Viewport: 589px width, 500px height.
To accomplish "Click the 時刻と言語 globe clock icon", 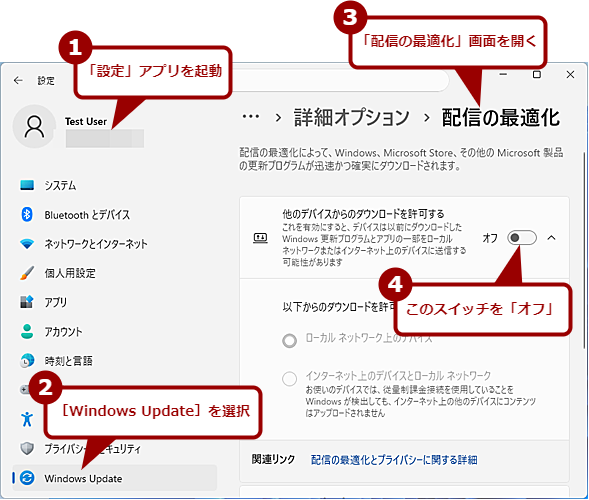I will click(x=27, y=361).
